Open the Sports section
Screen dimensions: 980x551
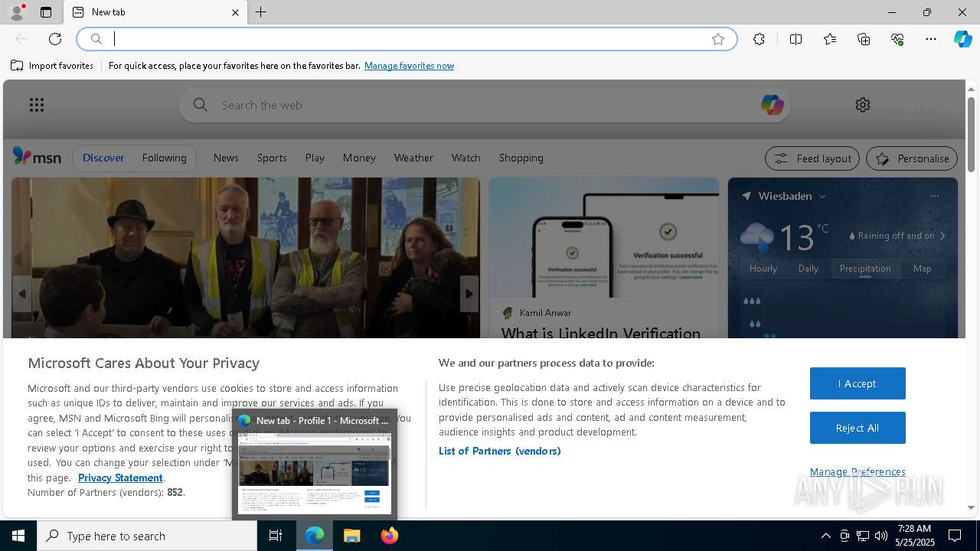pyautogui.click(x=272, y=158)
